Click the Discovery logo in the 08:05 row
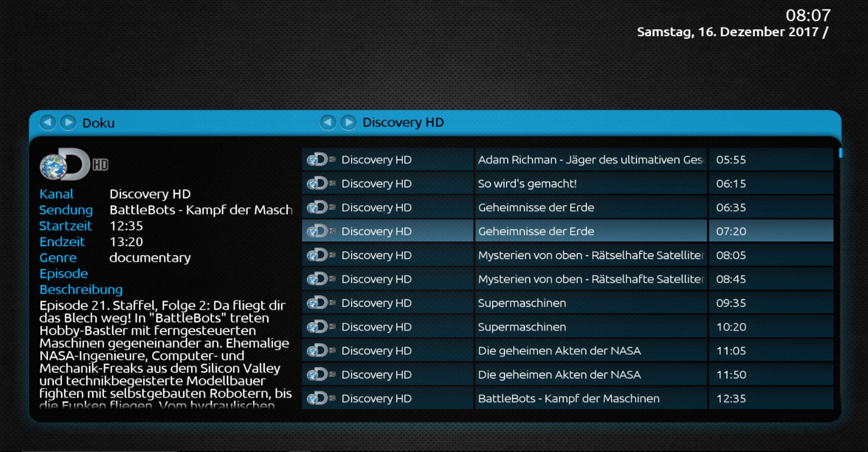Viewport: 868px width, 452px height. [321, 255]
